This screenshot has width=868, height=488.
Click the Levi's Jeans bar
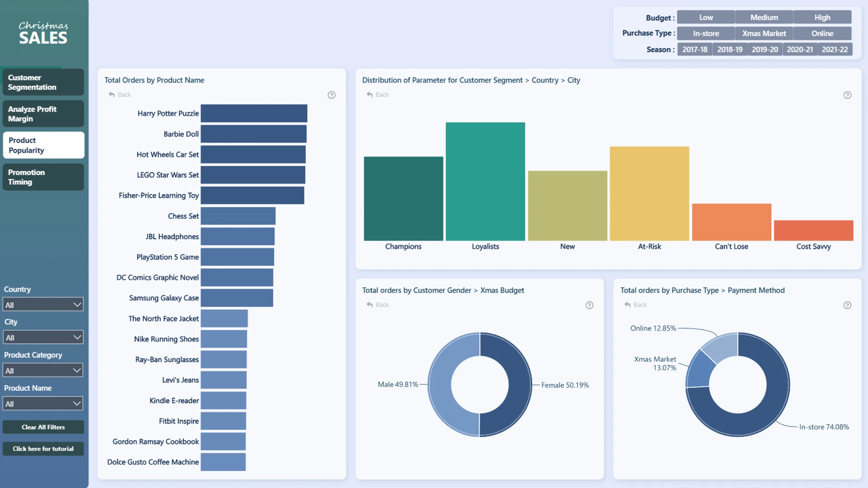224,380
